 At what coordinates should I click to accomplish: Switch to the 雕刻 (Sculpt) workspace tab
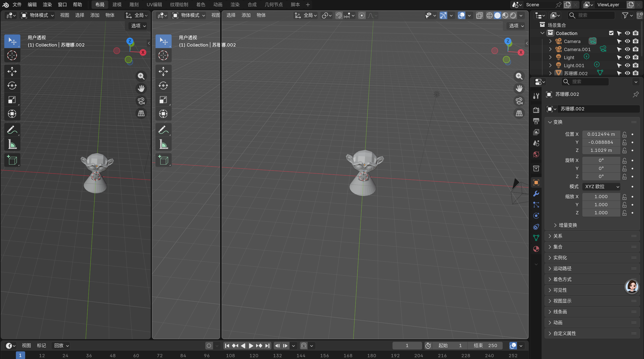click(134, 5)
